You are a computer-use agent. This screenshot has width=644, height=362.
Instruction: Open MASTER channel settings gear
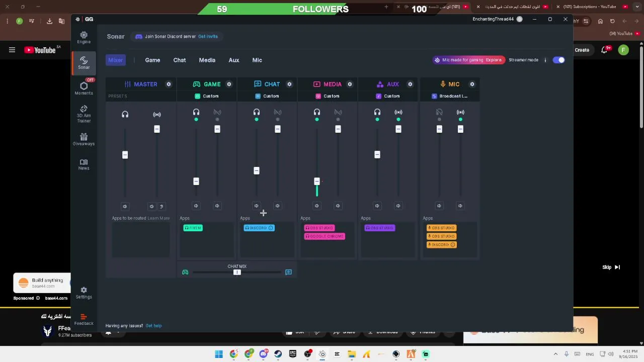[x=169, y=84]
